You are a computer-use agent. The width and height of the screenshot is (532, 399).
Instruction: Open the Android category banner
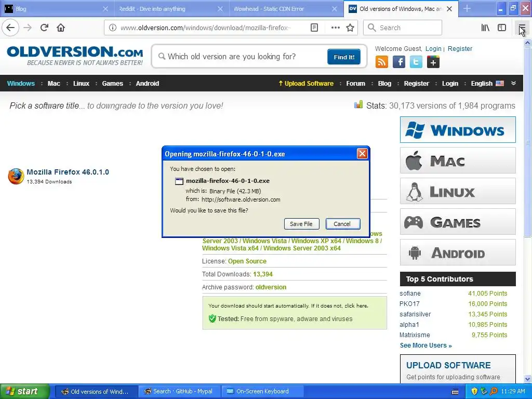click(458, 252)
